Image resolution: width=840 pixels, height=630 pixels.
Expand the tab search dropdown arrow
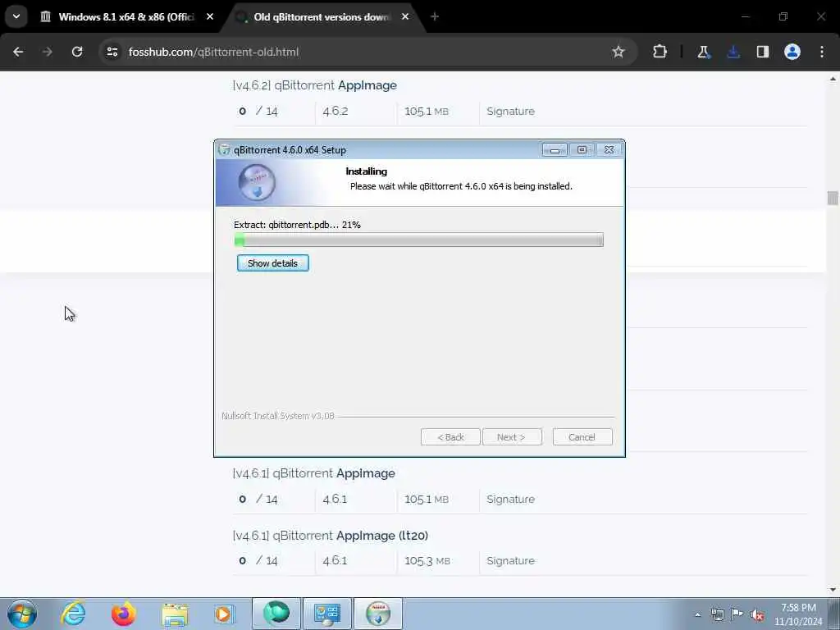[16, 16]
